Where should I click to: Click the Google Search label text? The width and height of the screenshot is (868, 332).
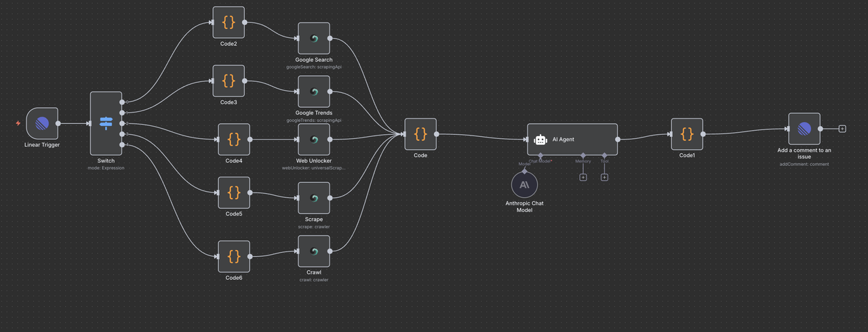pyautogui.click(x=314, y=60)
